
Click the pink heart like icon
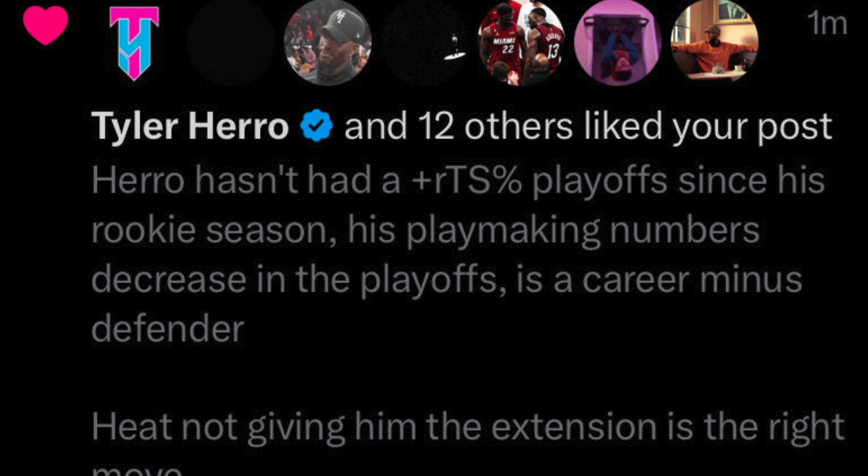(46, 26)
